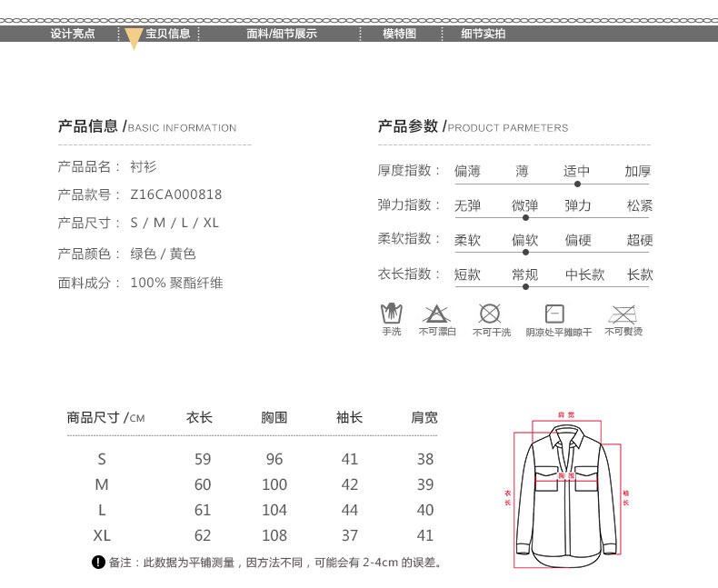
Task: Select 常规 on the length scale
Action: coord(524,274)
